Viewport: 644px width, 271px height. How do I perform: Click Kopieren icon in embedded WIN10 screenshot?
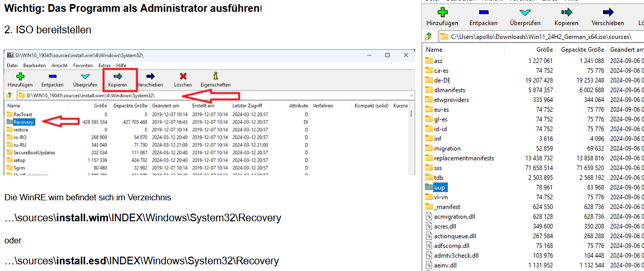tap(118, 76)
